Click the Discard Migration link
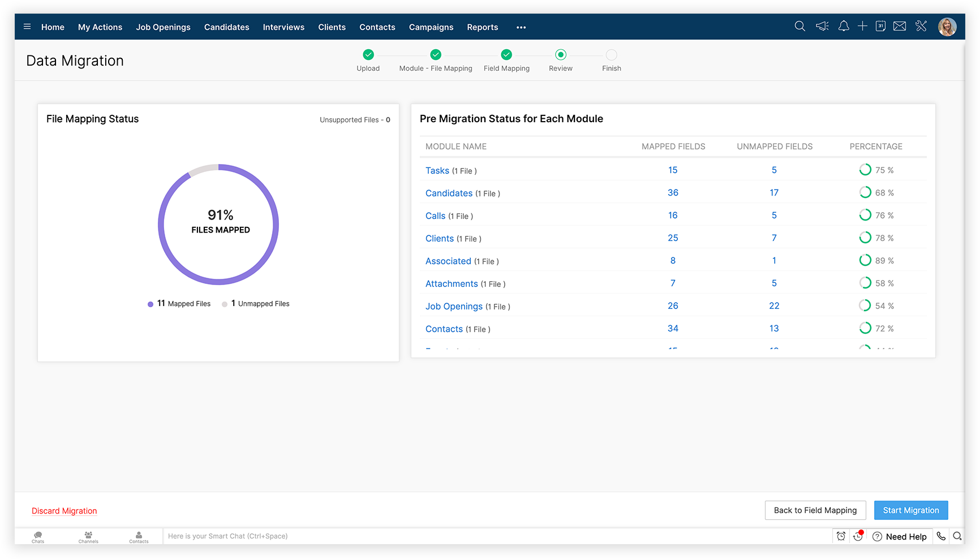The height and width of the screenshot is (560, 980). click(x=65, y=511)
